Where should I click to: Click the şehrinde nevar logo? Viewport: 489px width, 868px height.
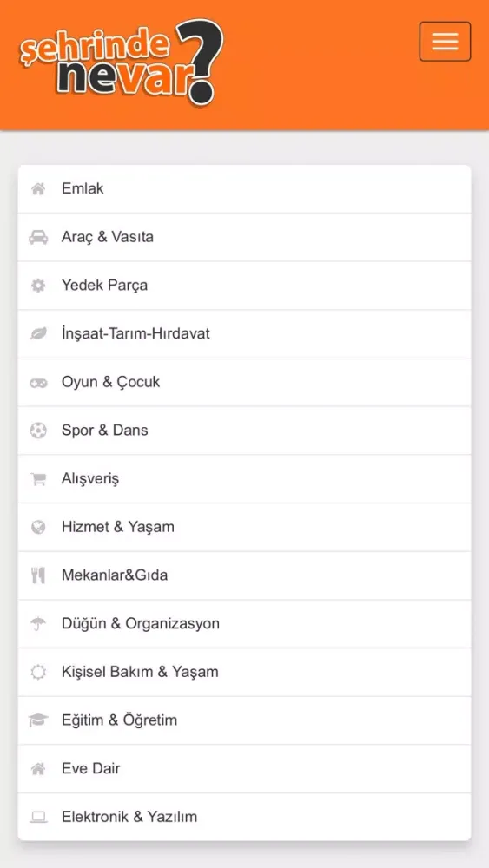(x=122, y=62)
